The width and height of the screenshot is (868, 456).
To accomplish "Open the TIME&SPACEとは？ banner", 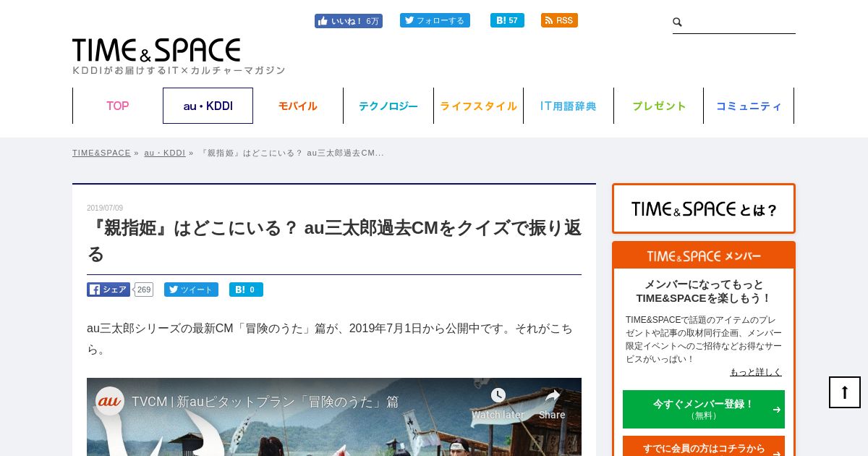I will click(x=704, y=208).
